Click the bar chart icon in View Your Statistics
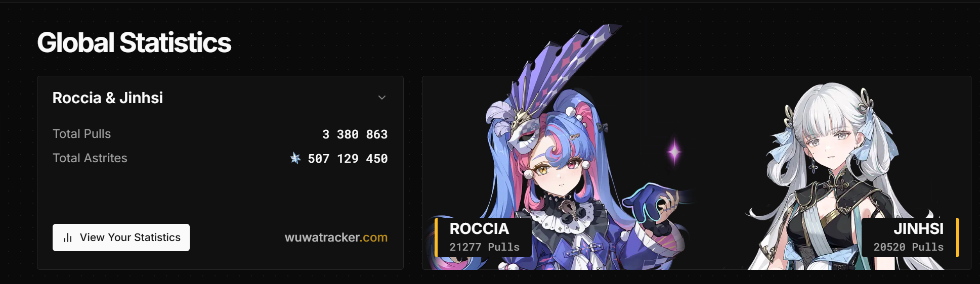This screenshot has height=284, width=980. [x=68, y=238]
